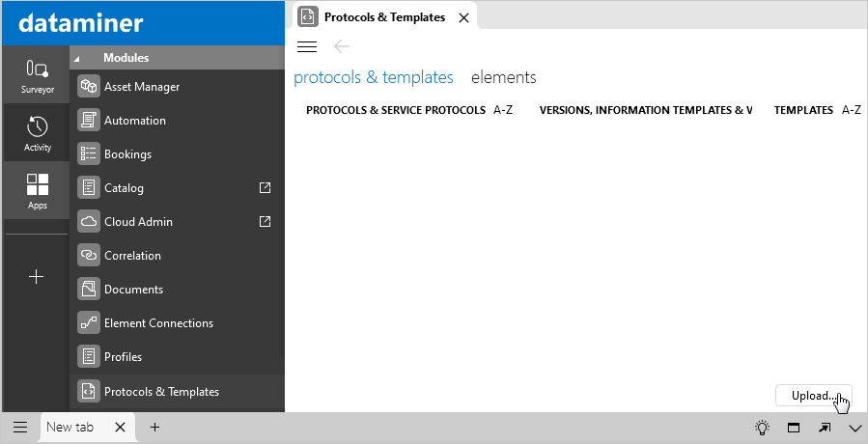Open Cloud Admin external link icon
This screenshot has height=444, width=868.
pos(266,221)
